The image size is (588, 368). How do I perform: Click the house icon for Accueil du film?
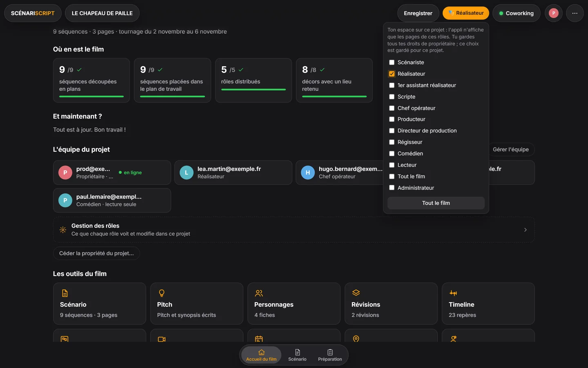(x=261, y=352)
